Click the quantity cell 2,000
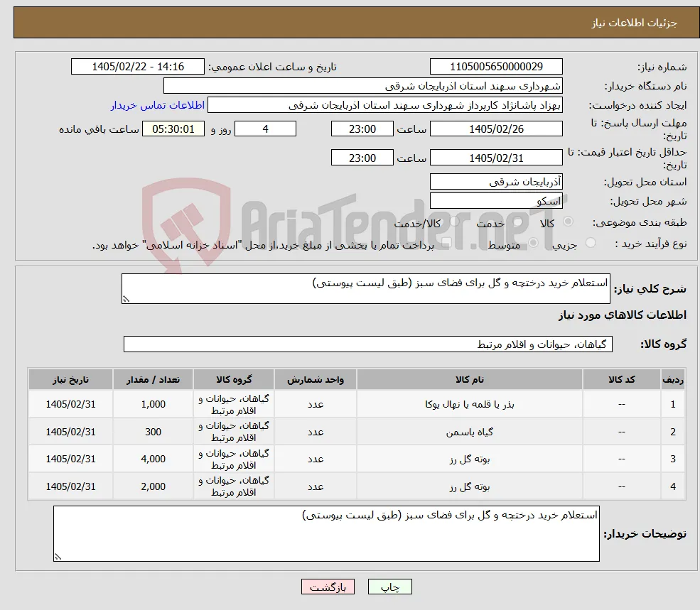Screen dimensions: 700x610 coord(153,486)
